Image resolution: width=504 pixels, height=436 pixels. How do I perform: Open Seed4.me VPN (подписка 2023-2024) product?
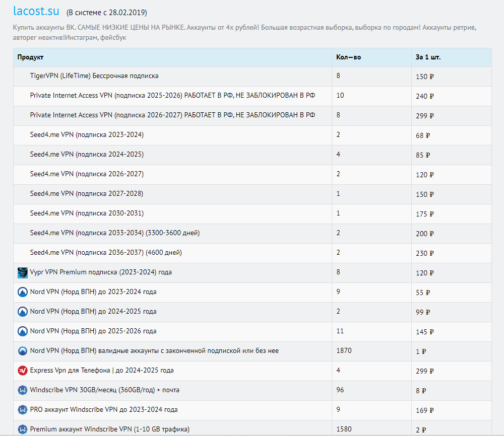[x=87, y=134]
